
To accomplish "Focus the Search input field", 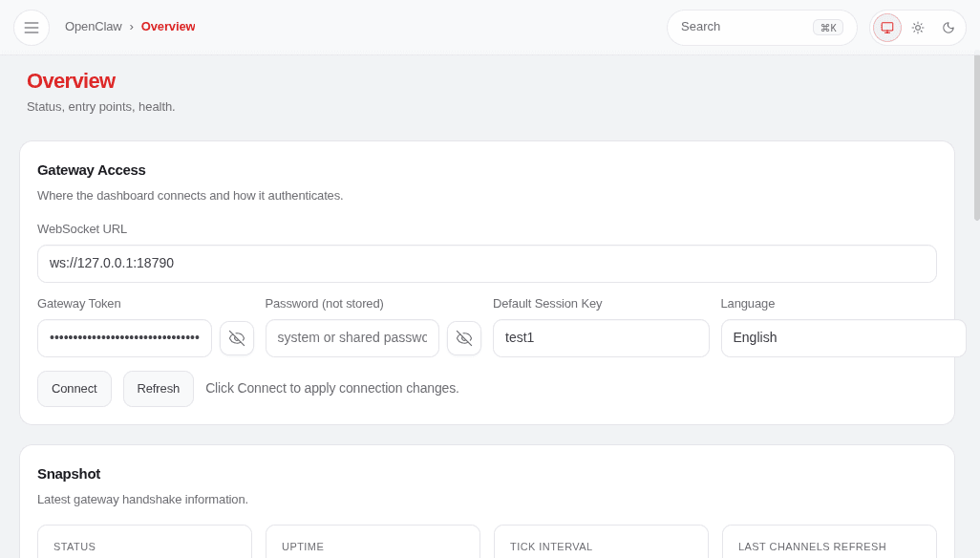I will click(745, 27).
